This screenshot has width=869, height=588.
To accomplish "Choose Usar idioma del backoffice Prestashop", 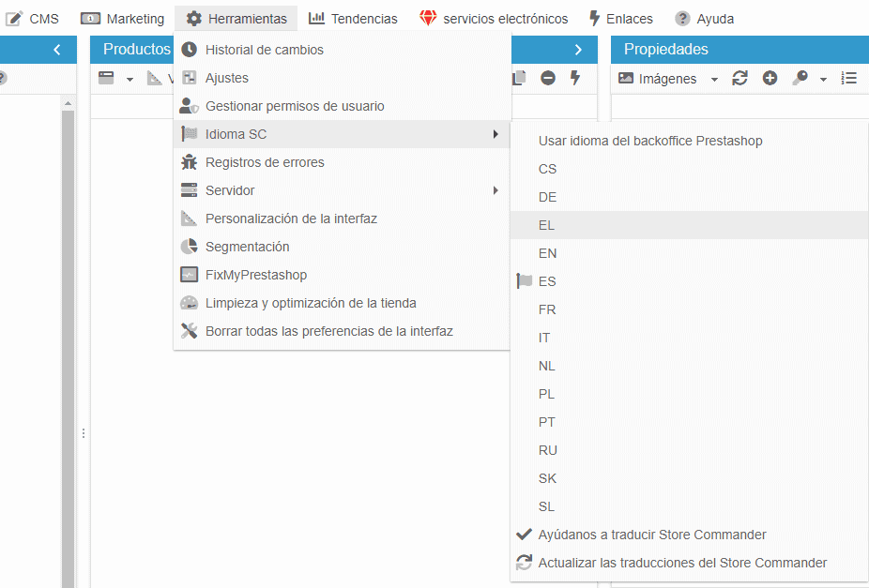I will point(649,141).
